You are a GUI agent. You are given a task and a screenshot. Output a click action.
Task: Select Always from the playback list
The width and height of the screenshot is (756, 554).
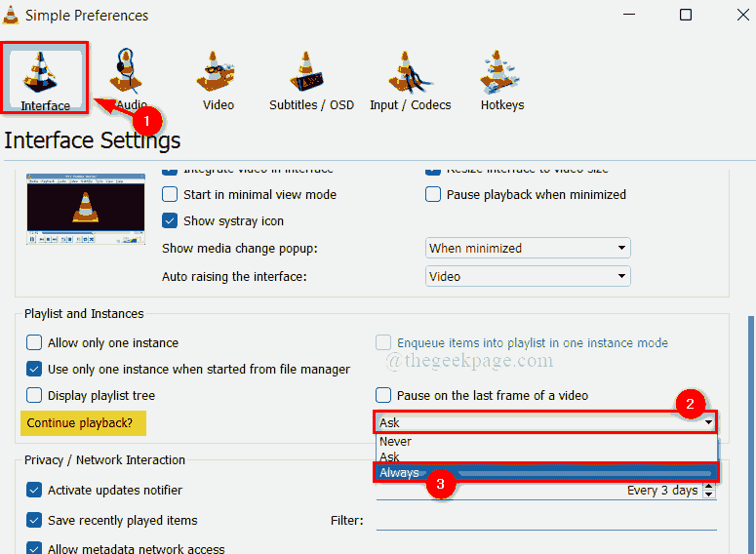[x=400, y=473]
